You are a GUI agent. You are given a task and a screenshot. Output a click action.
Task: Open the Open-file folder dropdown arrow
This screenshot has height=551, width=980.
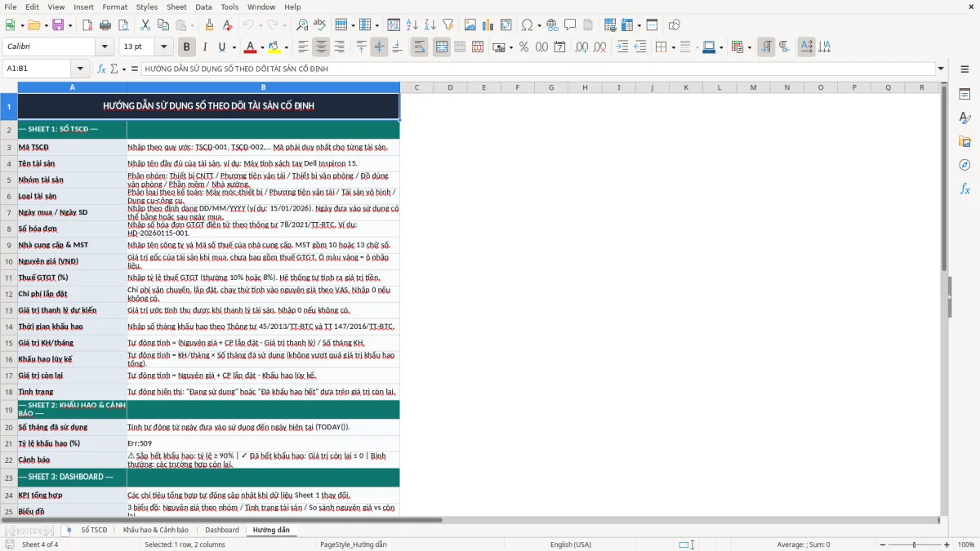47,25
